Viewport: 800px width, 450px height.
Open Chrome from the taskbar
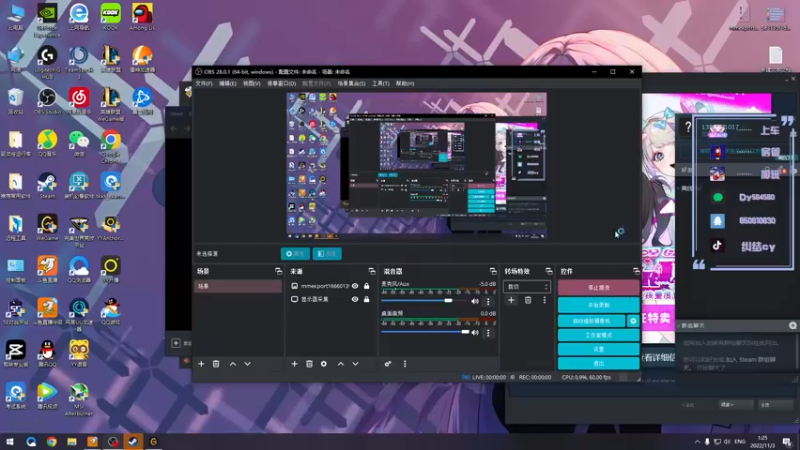pyautogui.click(x=52, y=441)
